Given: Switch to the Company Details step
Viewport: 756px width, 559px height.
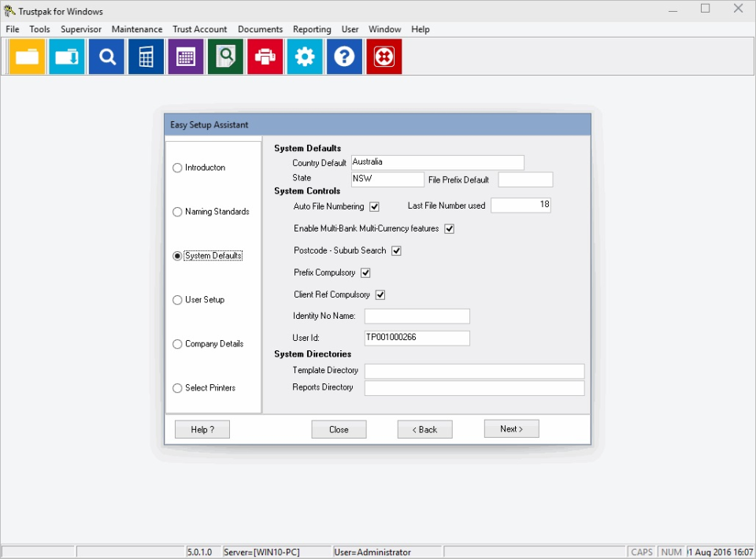Looking at the screenshot, I should point(177,344).
